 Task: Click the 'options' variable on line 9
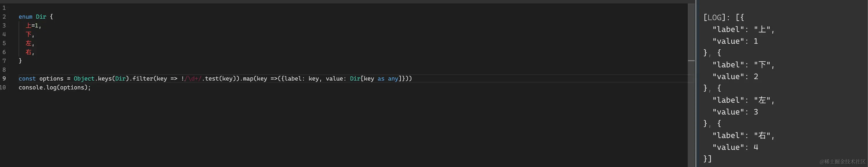click(51, 78)
